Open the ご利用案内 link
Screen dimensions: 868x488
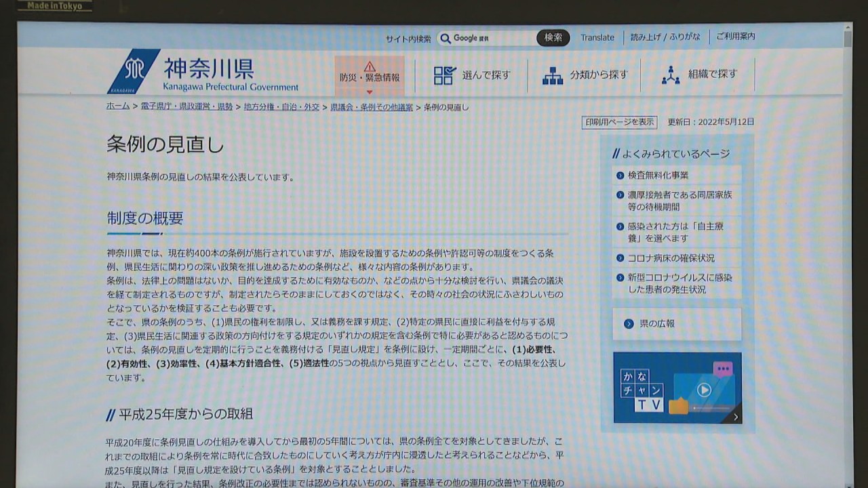pos(735,37)
